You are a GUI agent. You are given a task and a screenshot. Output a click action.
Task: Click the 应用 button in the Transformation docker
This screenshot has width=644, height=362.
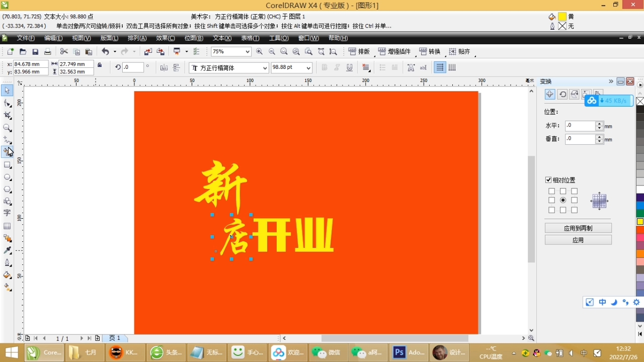[x=578, y=240]
